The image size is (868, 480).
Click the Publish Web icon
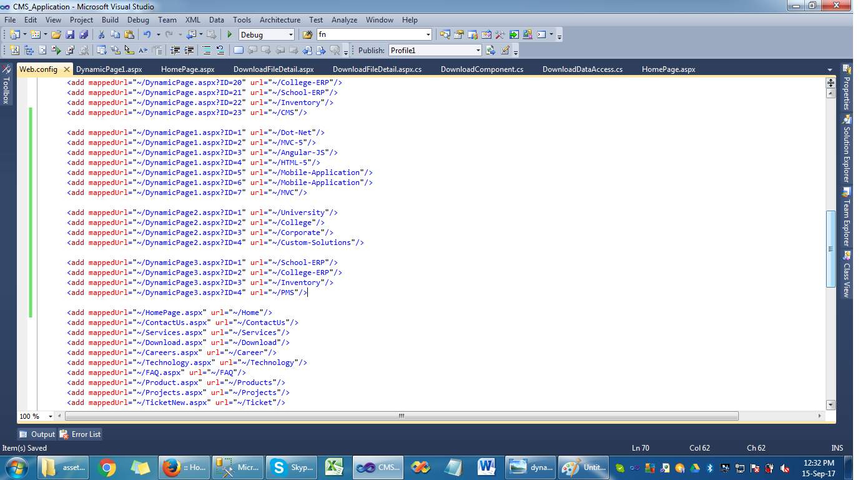click(491, 51)
